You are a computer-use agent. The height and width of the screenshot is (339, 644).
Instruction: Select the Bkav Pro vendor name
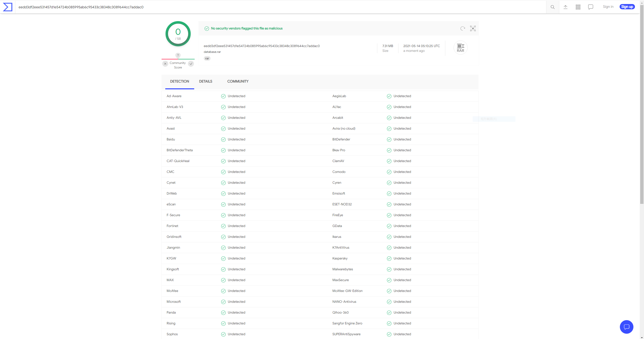(339, 150)
